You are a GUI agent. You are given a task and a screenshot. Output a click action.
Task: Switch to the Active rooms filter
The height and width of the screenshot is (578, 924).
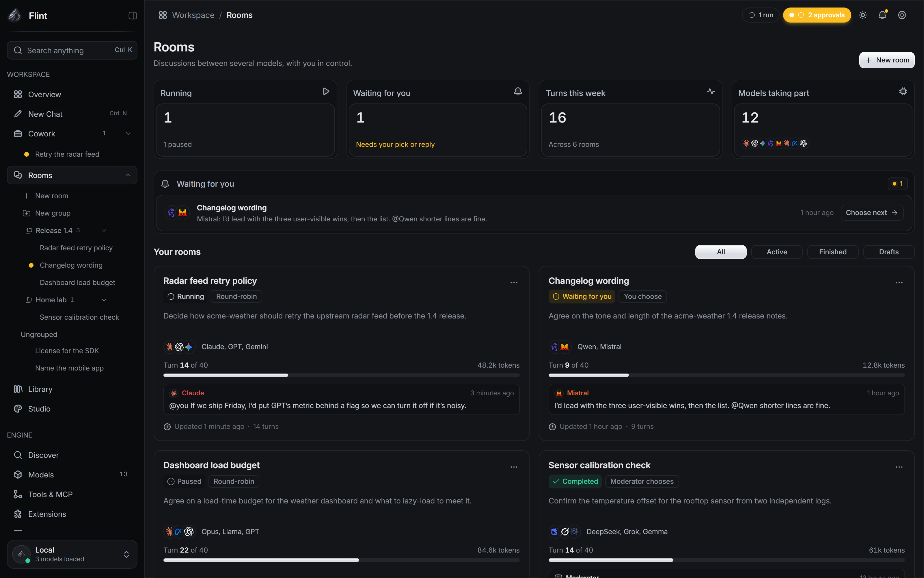[x=777, y=252]
